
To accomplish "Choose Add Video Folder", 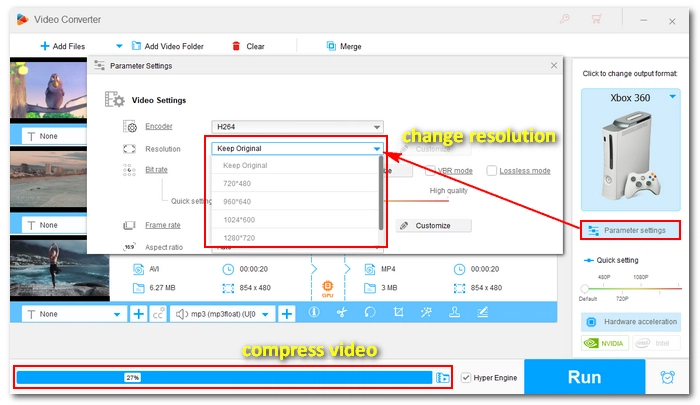I will pos(167,46).
